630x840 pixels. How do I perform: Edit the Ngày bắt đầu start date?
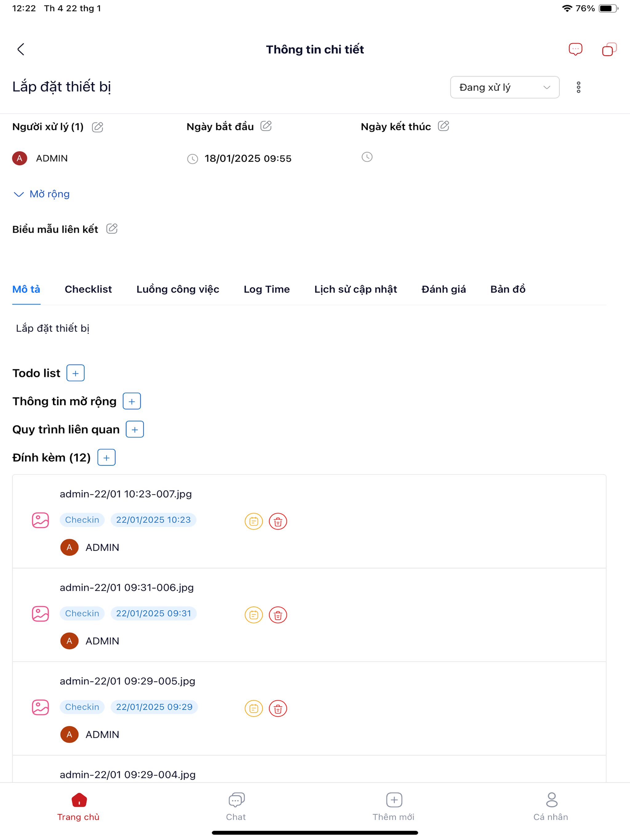(266, 126)
